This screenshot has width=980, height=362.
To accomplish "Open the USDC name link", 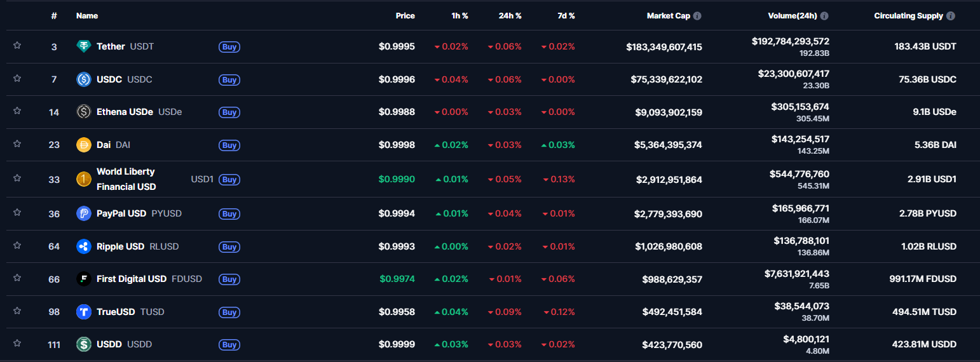I will [x=125, y=79].
